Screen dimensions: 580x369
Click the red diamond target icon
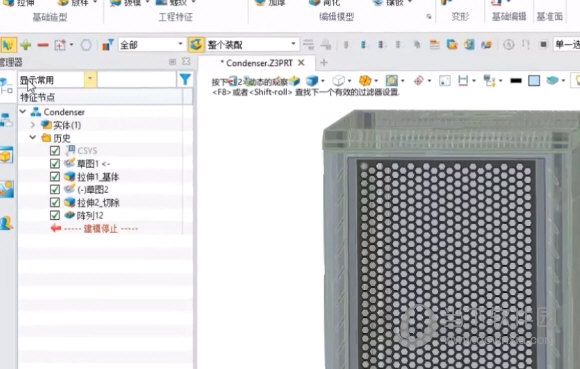click(x=418, y=80)
